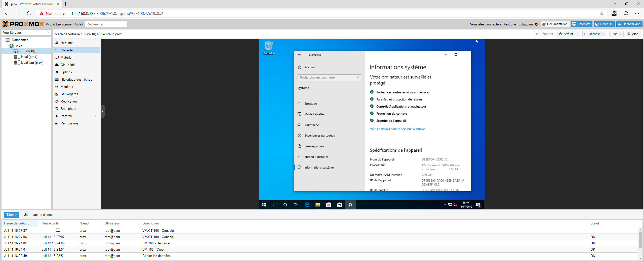
Task: Open the Windows Start menu in VM
Action: click(264, 205)
